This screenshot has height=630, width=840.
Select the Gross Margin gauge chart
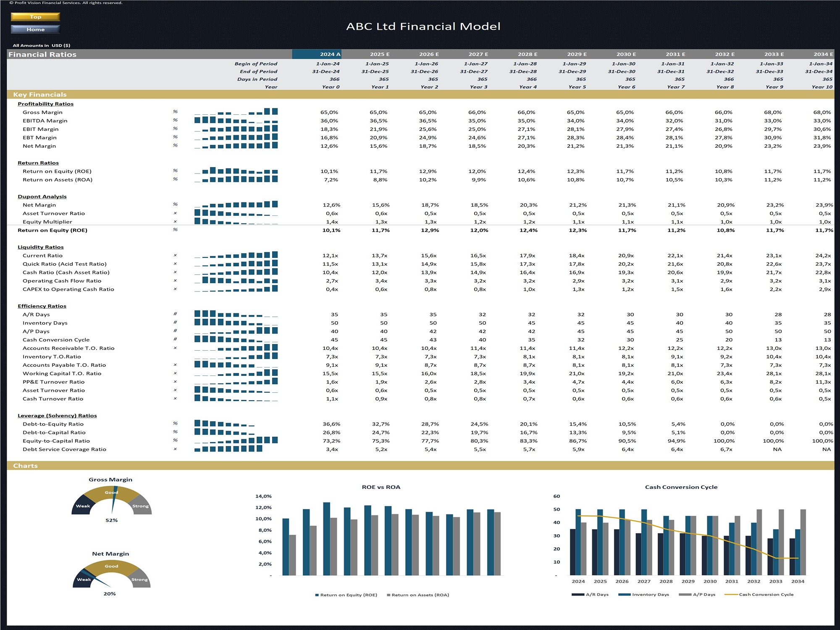coord(111,500)
